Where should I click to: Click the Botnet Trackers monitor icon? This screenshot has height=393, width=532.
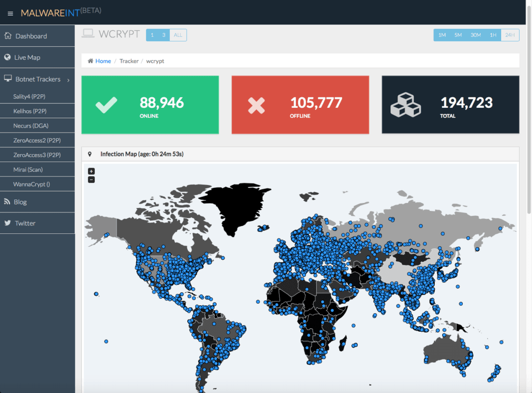[x=8, y=78]
